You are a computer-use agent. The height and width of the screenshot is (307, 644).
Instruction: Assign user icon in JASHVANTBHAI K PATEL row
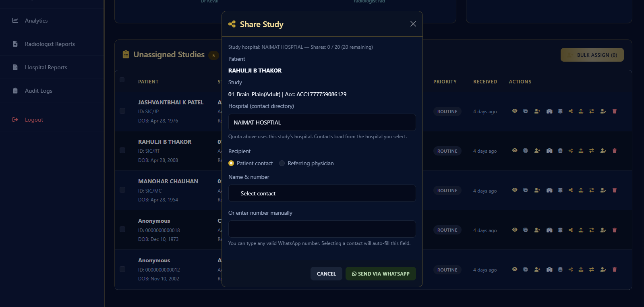tap(537, 111)
